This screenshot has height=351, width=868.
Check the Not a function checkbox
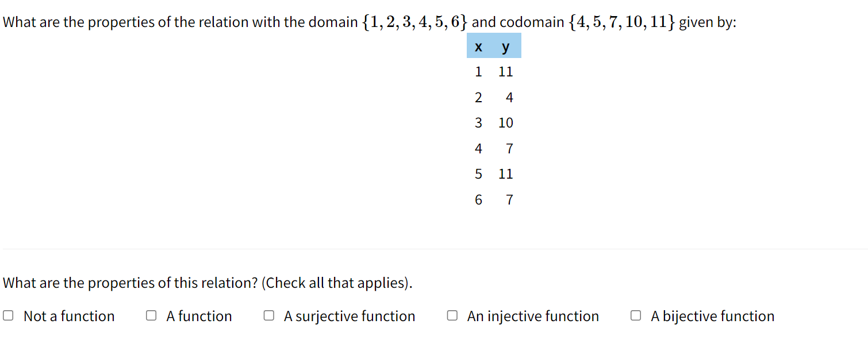8,315
